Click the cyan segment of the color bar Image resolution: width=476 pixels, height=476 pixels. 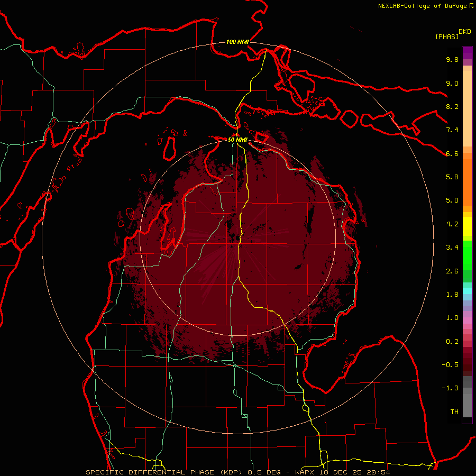467,291
